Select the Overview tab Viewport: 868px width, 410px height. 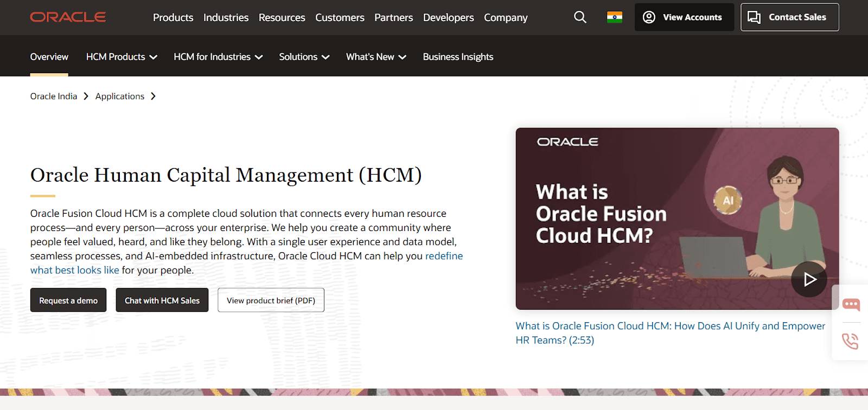click(x=49, y=57)
